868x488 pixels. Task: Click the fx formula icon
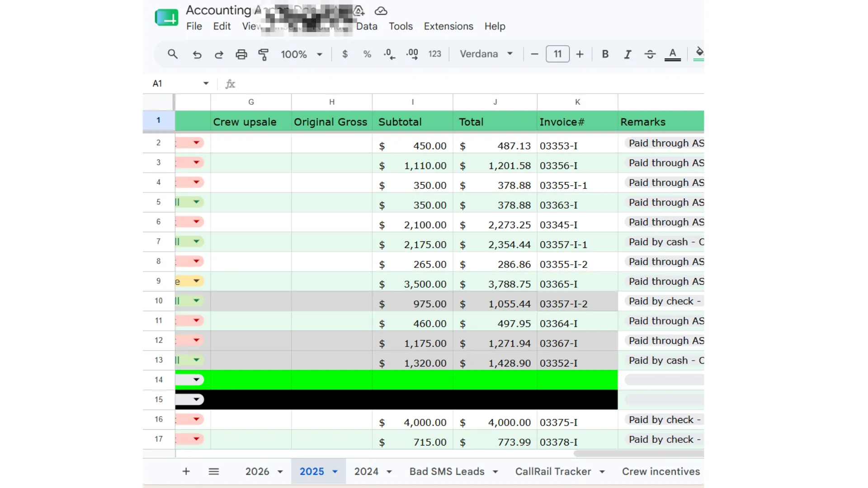coord(230,84)
